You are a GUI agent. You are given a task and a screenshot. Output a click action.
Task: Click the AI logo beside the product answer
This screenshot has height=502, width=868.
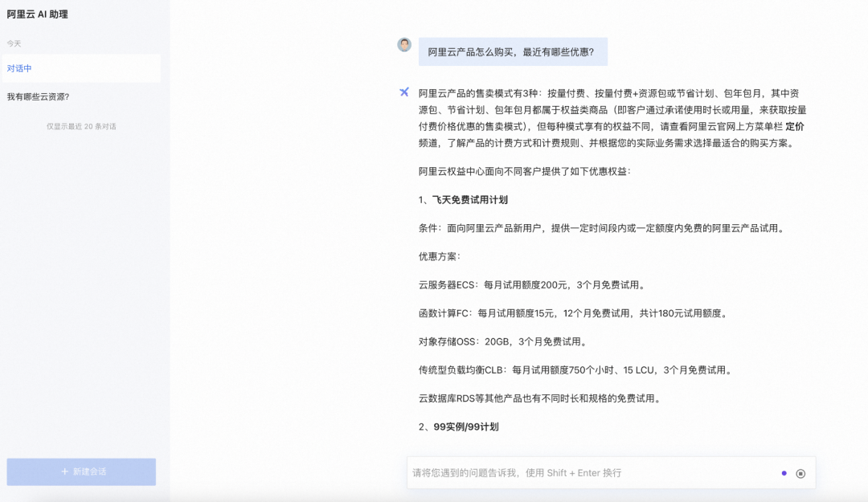404,92
